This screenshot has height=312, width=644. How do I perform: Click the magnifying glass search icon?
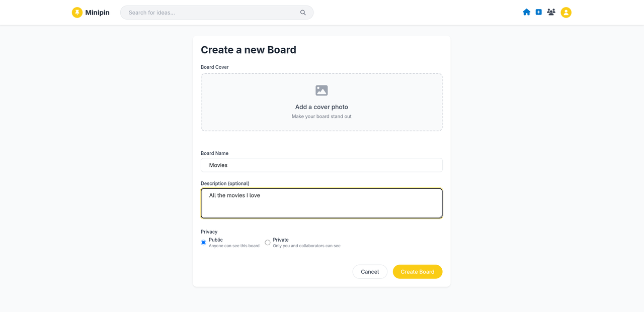click(303, 13)
